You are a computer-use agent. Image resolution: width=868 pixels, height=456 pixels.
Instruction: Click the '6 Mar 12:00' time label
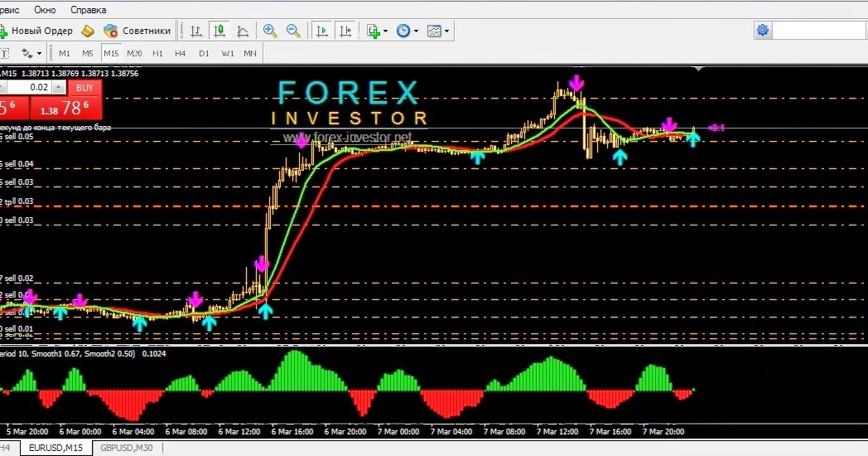[x=239, y=432]
